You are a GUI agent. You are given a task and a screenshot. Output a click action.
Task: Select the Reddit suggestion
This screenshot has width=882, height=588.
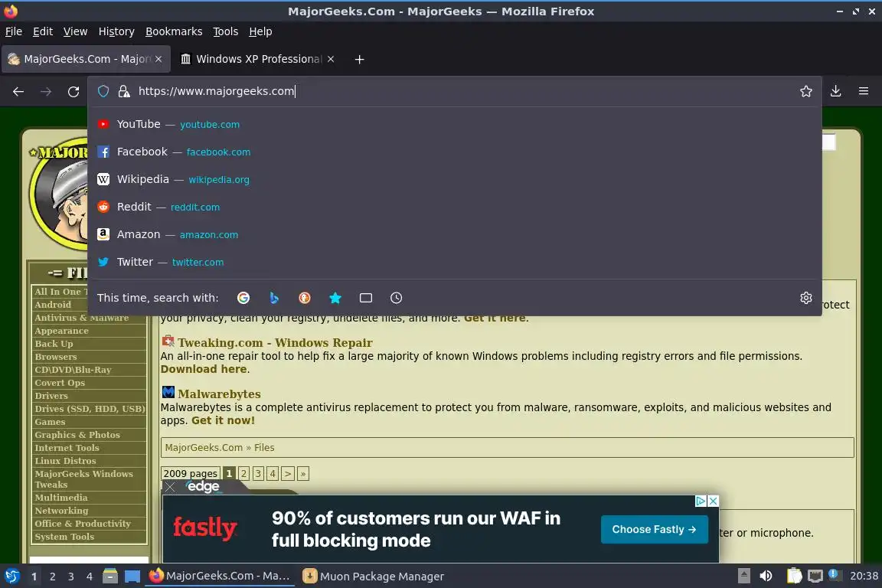coord(455,207)
